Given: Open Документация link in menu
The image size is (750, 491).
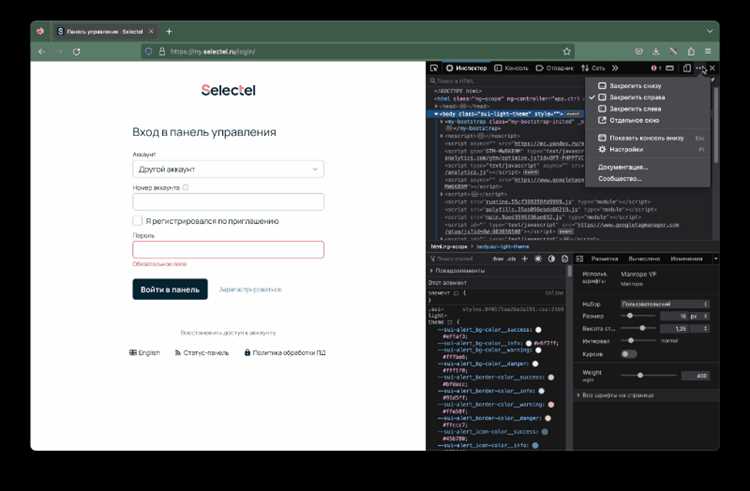Looking at the screenshot, I should point(648,167).
